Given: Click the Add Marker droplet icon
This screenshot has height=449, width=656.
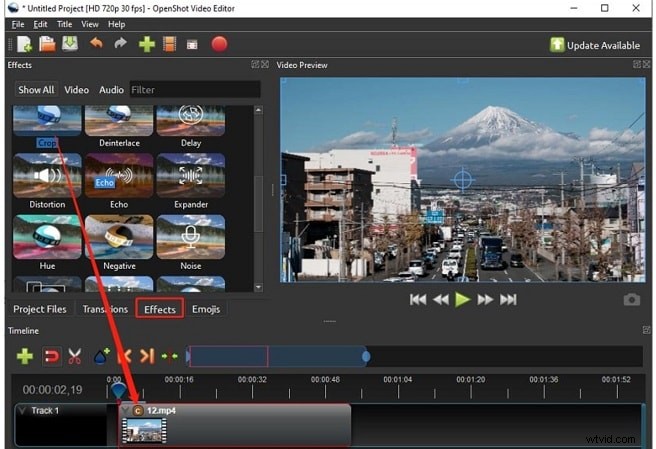Looking at the screenshot, I should tap(100, 356).
